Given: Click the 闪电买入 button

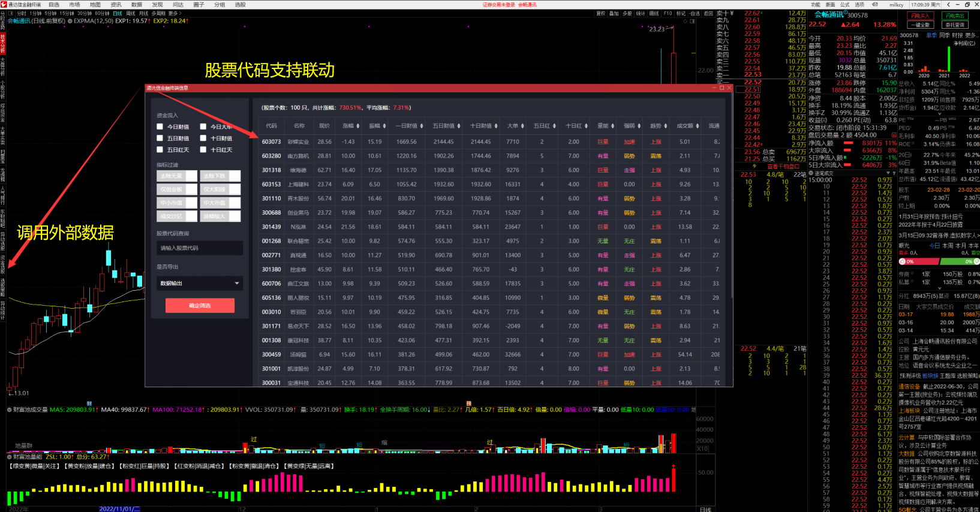Looking at the screenshot, I should (x=919, y=16).
